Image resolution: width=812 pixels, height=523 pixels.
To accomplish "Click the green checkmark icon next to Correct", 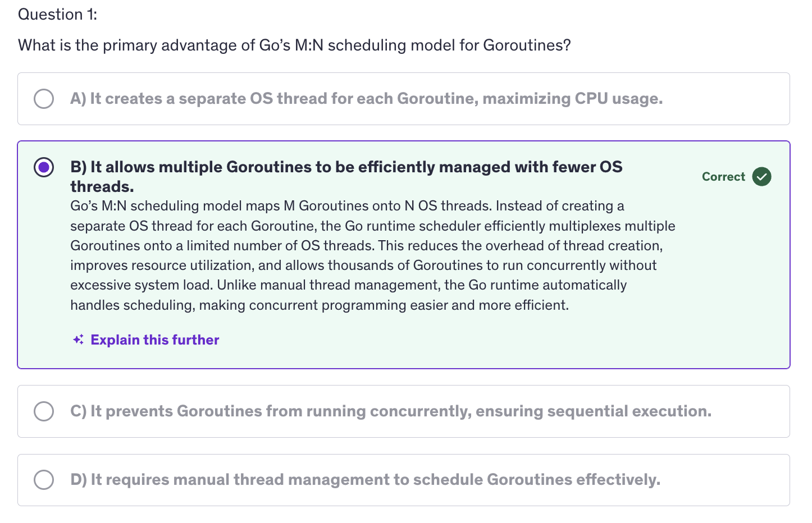I will point(761,177).
